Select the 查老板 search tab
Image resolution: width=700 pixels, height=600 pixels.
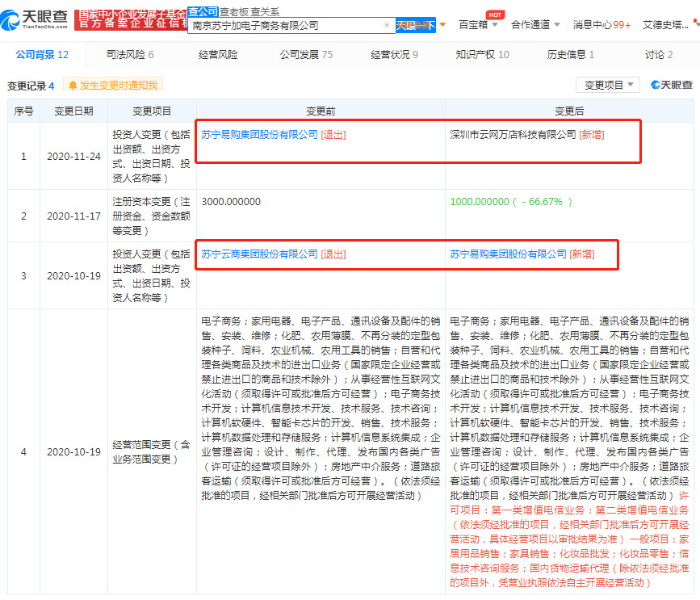point(233,12)
